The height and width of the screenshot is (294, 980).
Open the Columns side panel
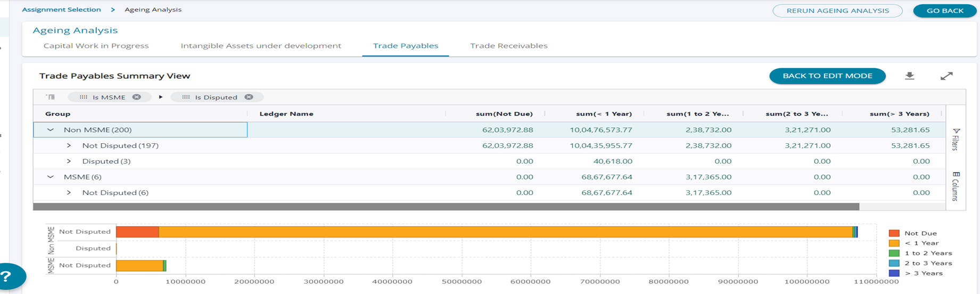pos(956,186)
